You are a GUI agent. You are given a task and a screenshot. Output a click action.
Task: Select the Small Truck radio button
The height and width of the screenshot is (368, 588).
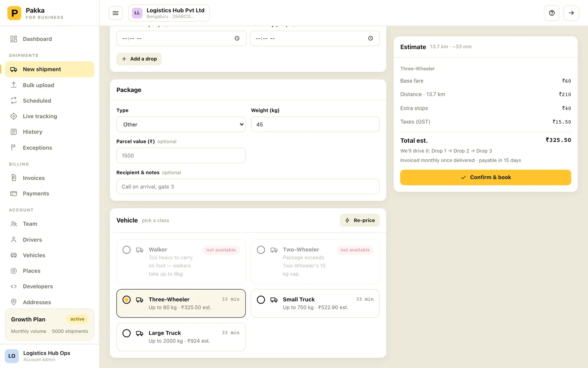261,300
